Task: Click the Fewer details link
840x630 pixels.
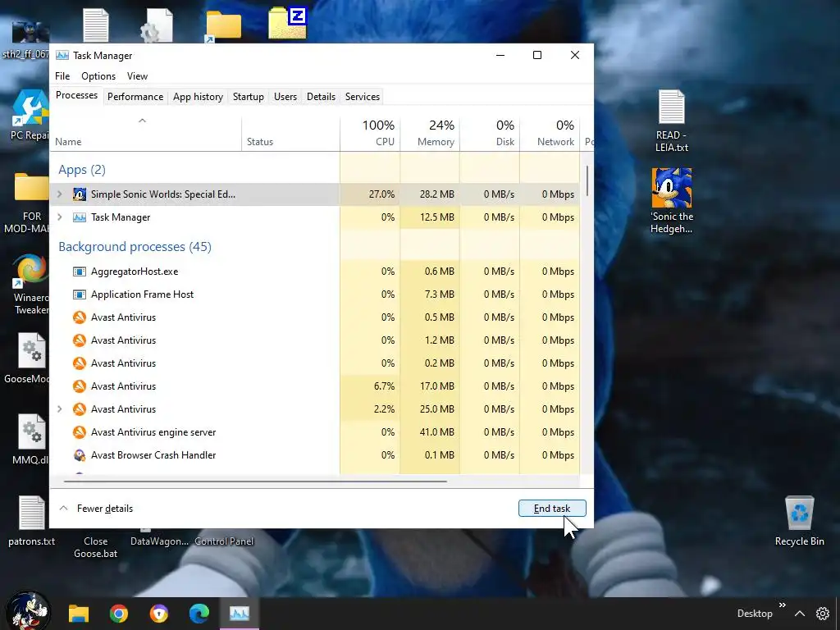Action: (x=104, y=509)
